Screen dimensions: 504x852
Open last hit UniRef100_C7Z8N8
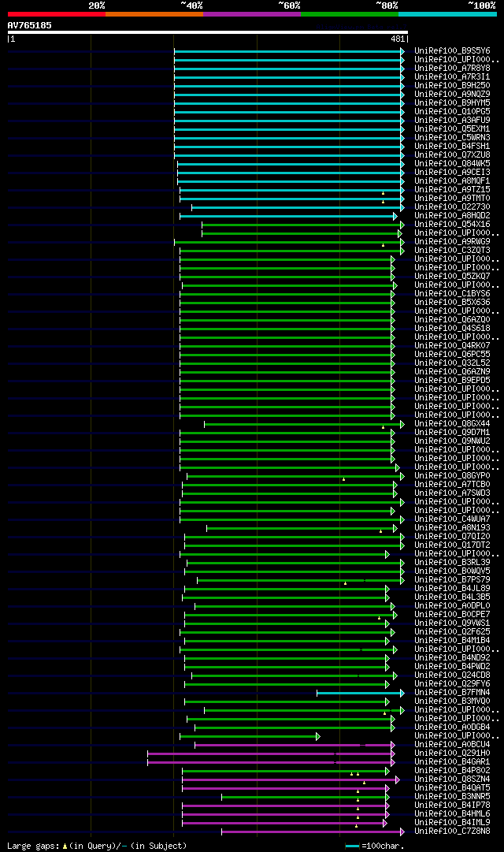(452, 832)
